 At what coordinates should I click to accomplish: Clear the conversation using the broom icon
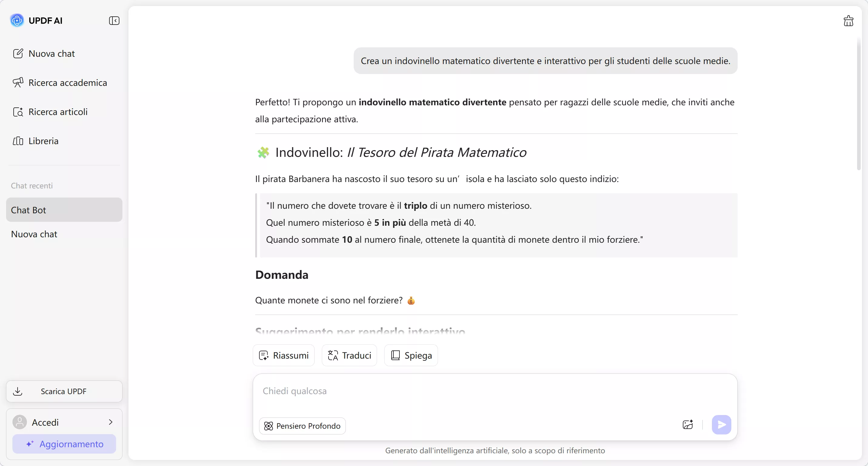[849, 21]
